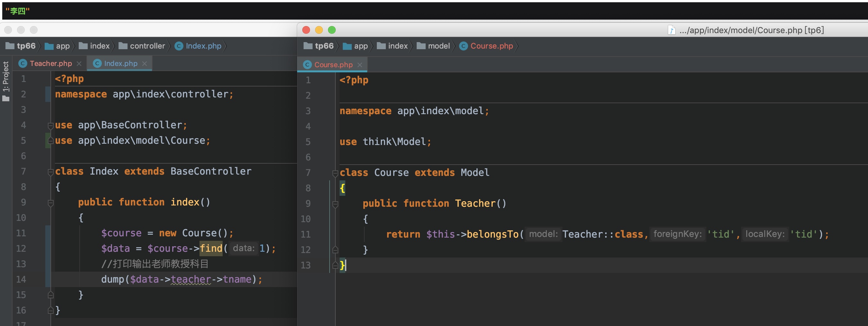Viewport: 868px width, 326px height.
Task: Click line number 14 in the Index.php gutter
Action: tap(21, 279)
